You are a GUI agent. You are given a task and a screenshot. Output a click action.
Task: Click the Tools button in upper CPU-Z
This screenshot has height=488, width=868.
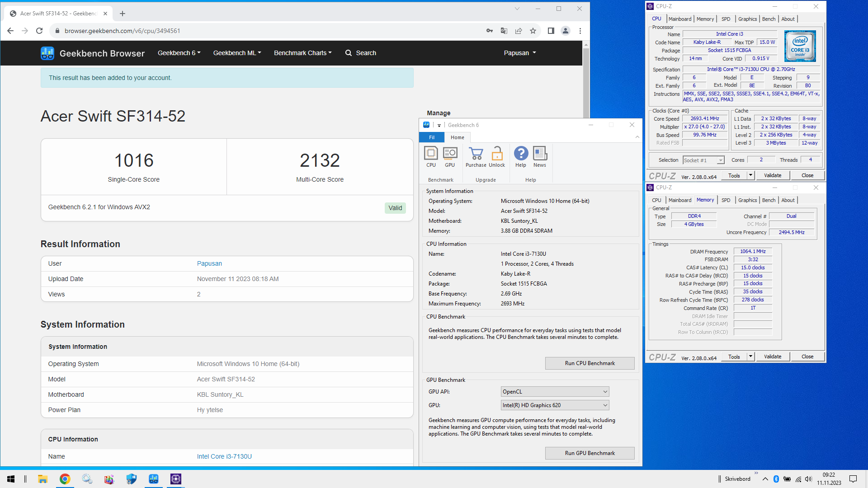(x=734, y=175)
